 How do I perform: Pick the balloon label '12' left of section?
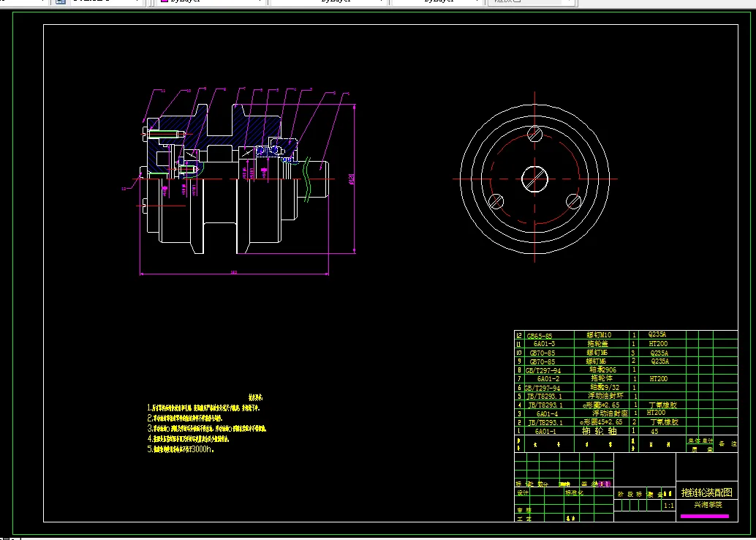tap(124, 189)
